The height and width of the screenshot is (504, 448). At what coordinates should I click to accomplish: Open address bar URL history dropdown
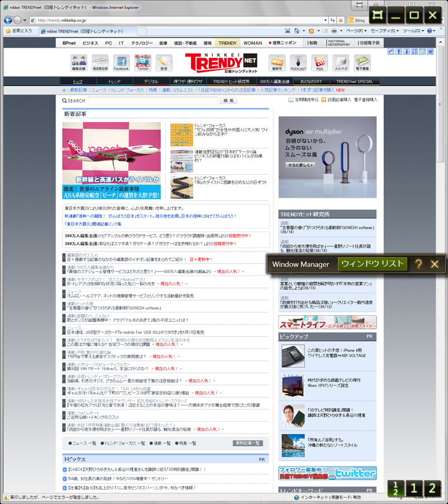coord(325,20)
